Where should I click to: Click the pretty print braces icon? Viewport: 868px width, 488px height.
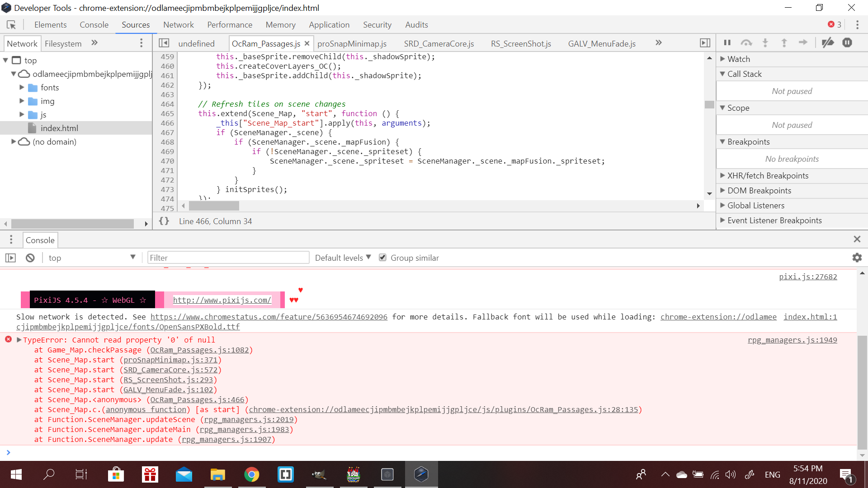[x=164, y=221]
